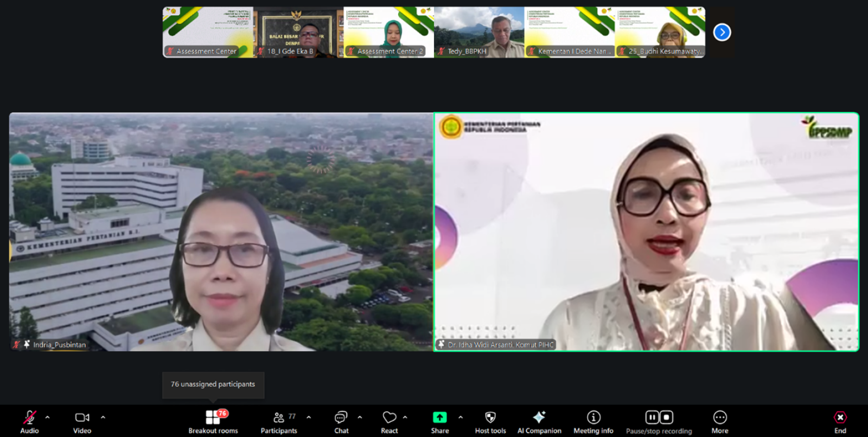Expand the arrow beside Participants
Image resolution: width=868 pixels, height=437 pixels.
309,417
